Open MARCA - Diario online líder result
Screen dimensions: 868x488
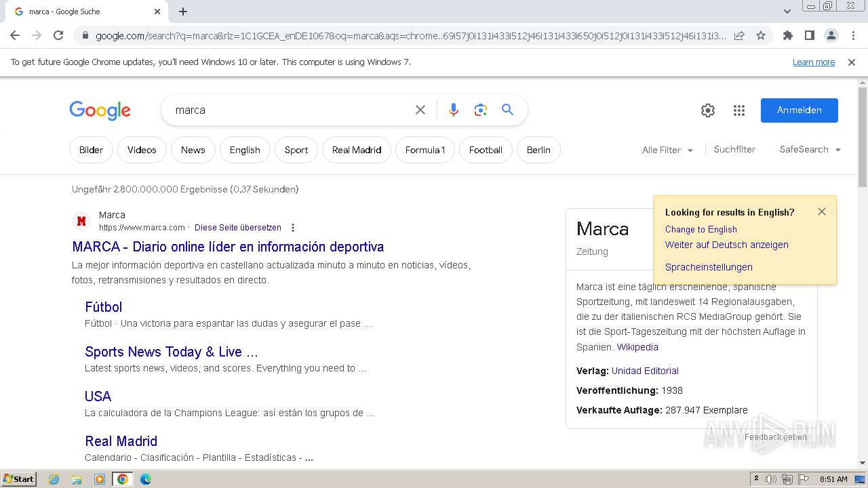click(228, 247)
